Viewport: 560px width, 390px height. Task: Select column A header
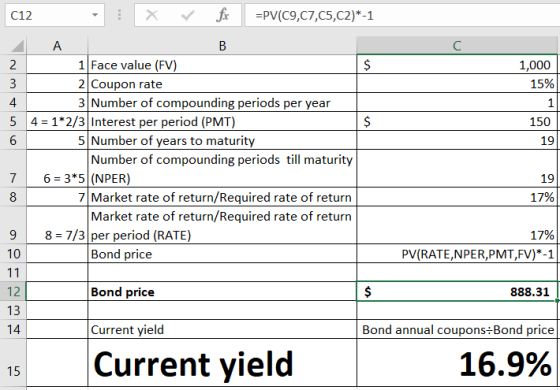click(57, 46)
